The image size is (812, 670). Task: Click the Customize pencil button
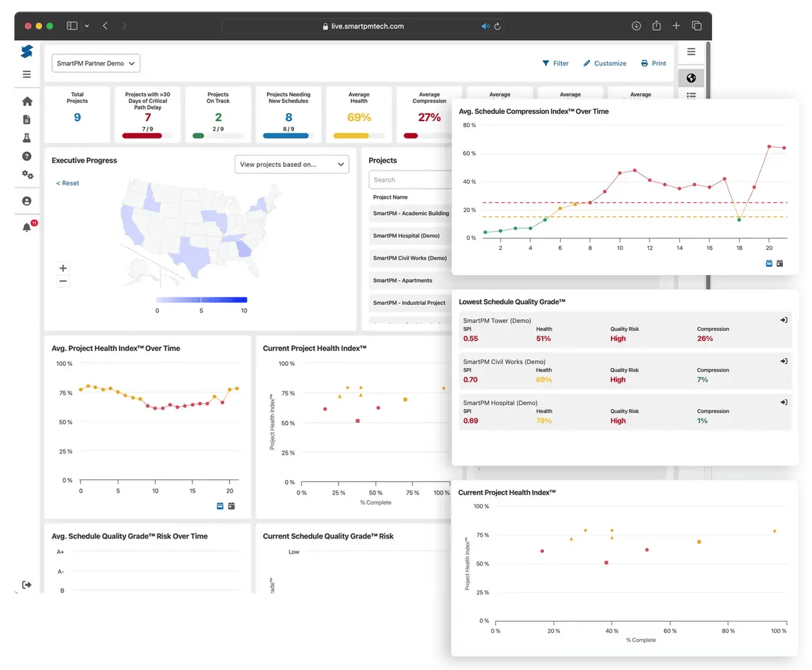[x=604, y=63]
